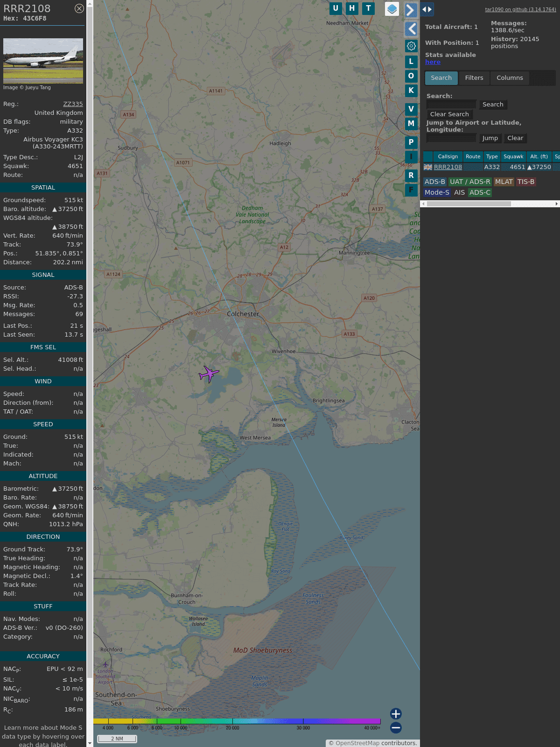The image size is (560, 747).
Task: Toggle UAT / ADS-R source legend
Action: [x=470, y=182]
